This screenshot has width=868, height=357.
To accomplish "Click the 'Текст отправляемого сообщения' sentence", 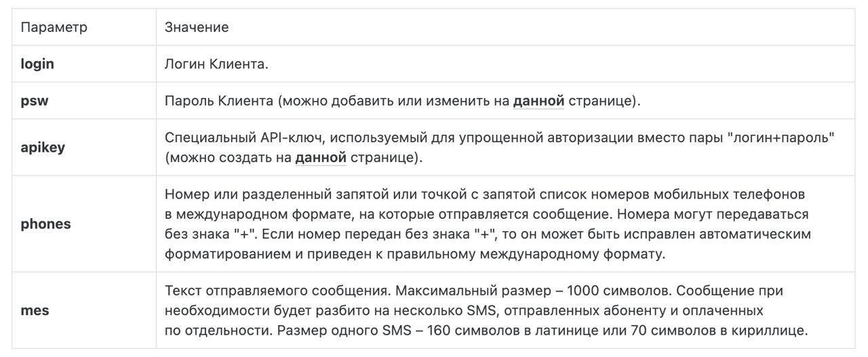I will click(278, 291).
